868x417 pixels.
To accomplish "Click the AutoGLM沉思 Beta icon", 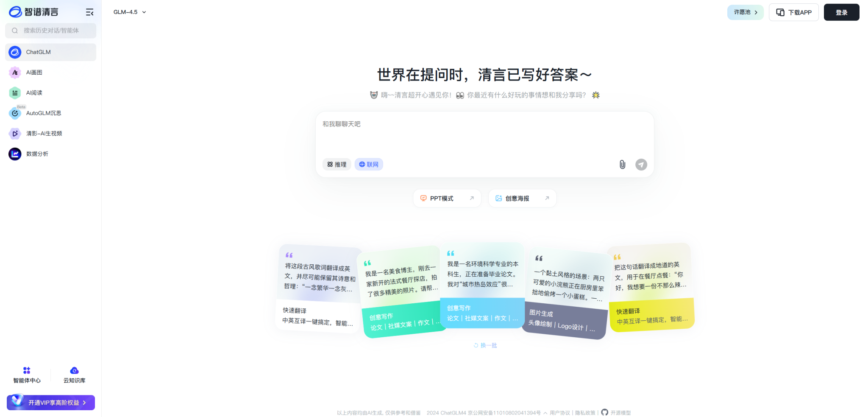I will (15, 113).
